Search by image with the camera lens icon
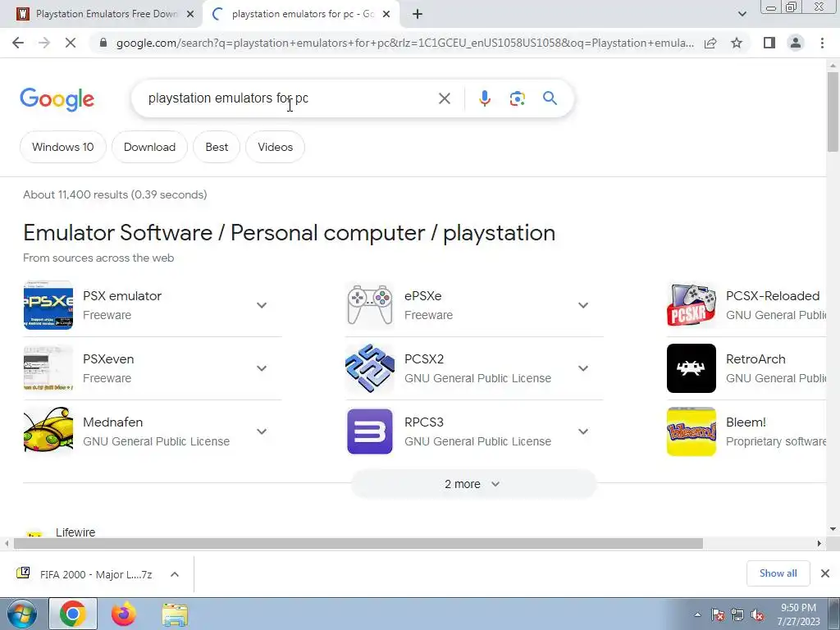This screenshot has height=630, width=840. pyautogui.click(x=517, y=98)
